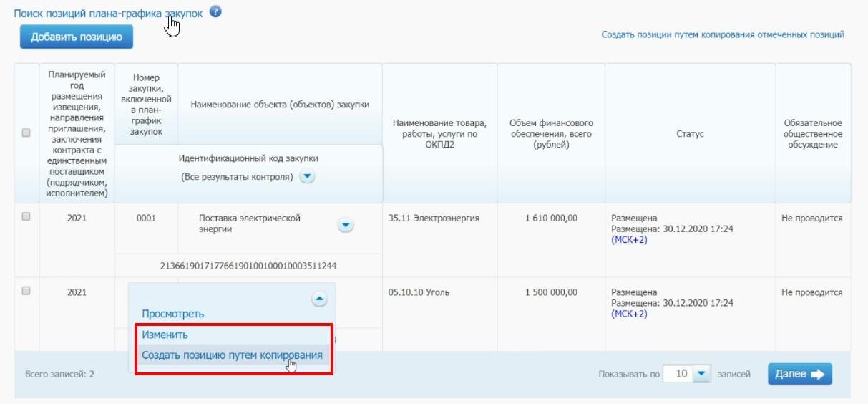Toggle the select-all checkbox in table header
This screenshot has height=404, width=868.
pyautogui.click(x=26, y=133)
